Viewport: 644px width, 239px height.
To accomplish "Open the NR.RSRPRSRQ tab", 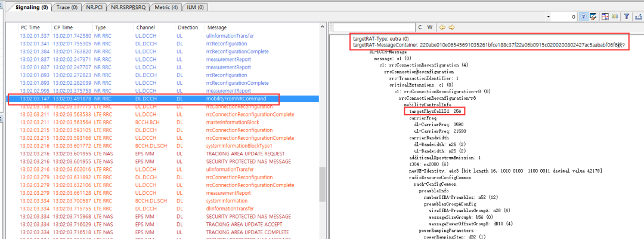I will pyautogui.click(x=128, y=7).
